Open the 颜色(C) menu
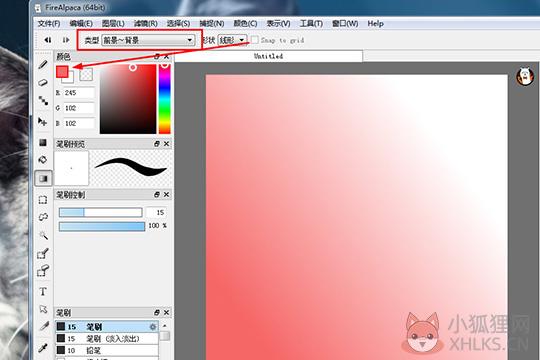 (245, 23)
